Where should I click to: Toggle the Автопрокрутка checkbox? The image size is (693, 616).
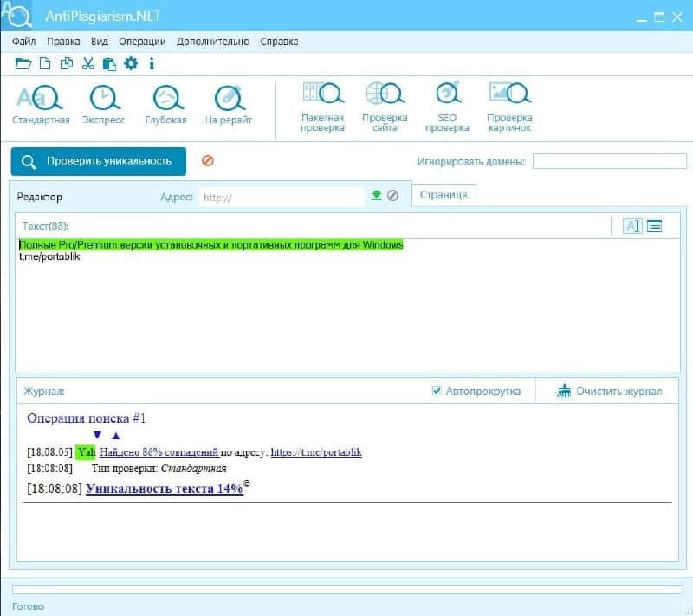(437, 391)
